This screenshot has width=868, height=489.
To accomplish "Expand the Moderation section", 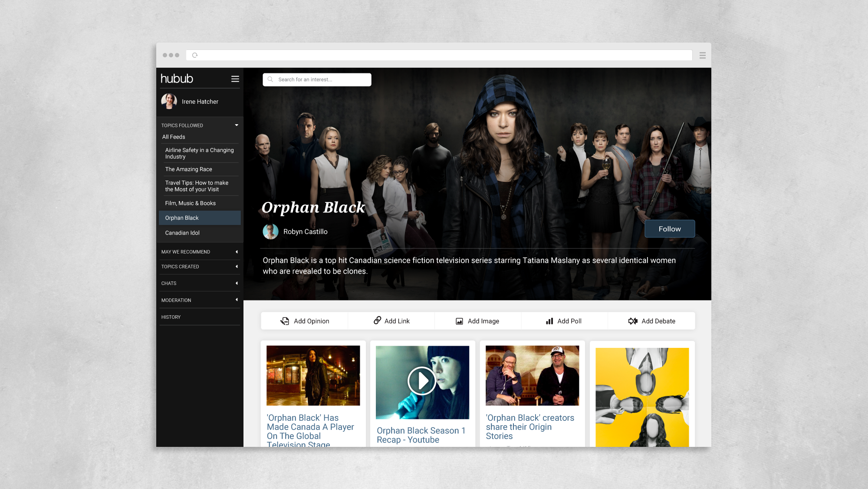I will (x=237, y=300).
